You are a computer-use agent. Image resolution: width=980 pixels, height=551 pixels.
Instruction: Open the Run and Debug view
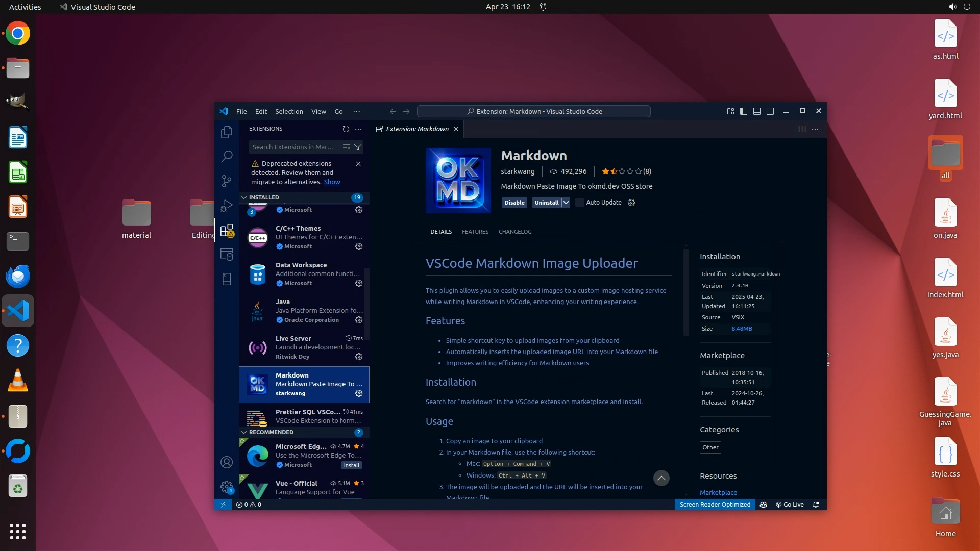click(227, 206)
